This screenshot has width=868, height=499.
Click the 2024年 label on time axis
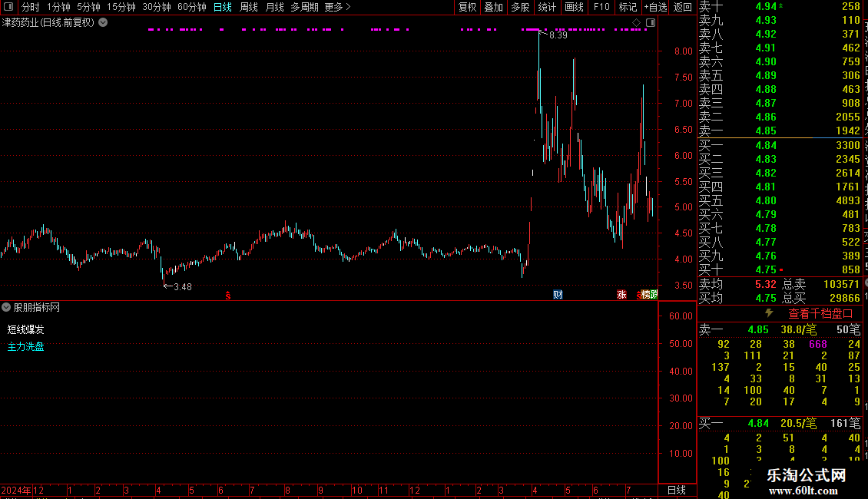coord(16,490)
